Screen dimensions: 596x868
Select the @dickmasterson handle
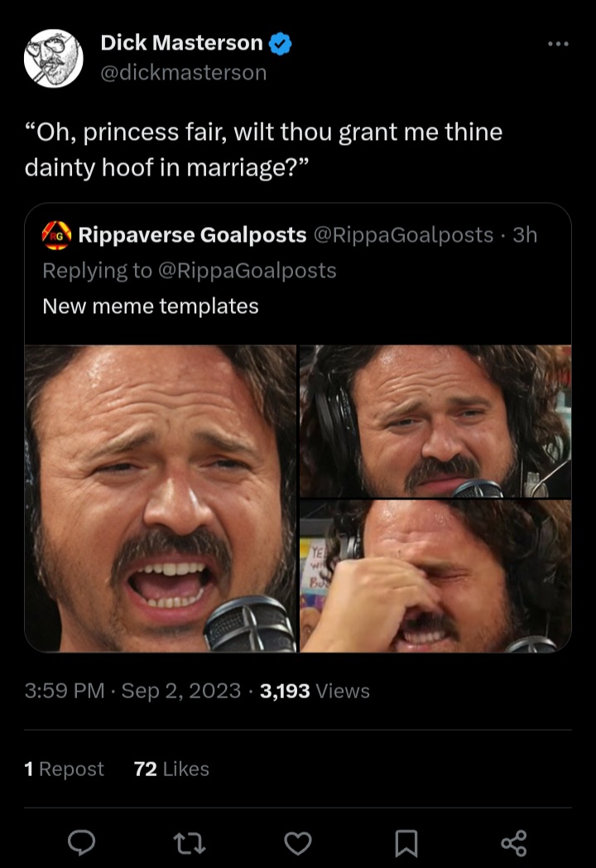tap(184, 74)
